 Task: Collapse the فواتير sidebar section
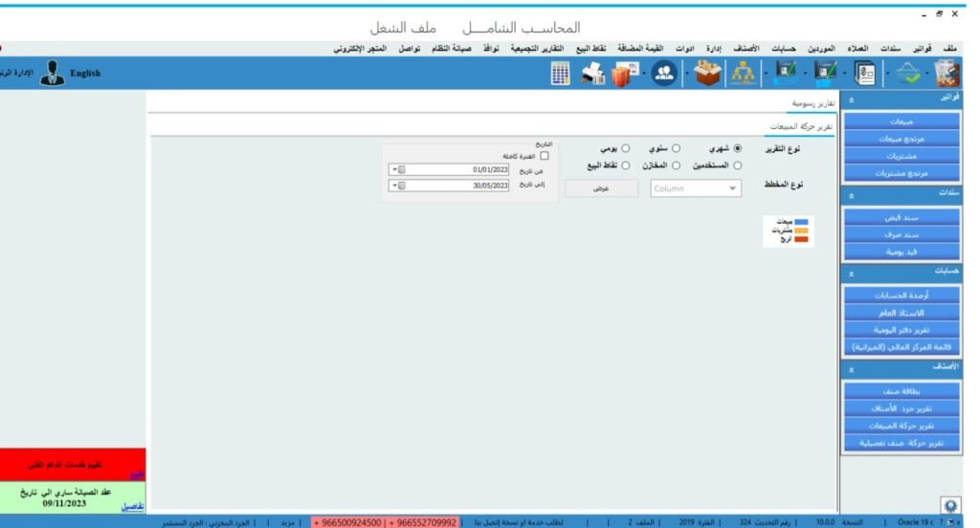[851, 100]
